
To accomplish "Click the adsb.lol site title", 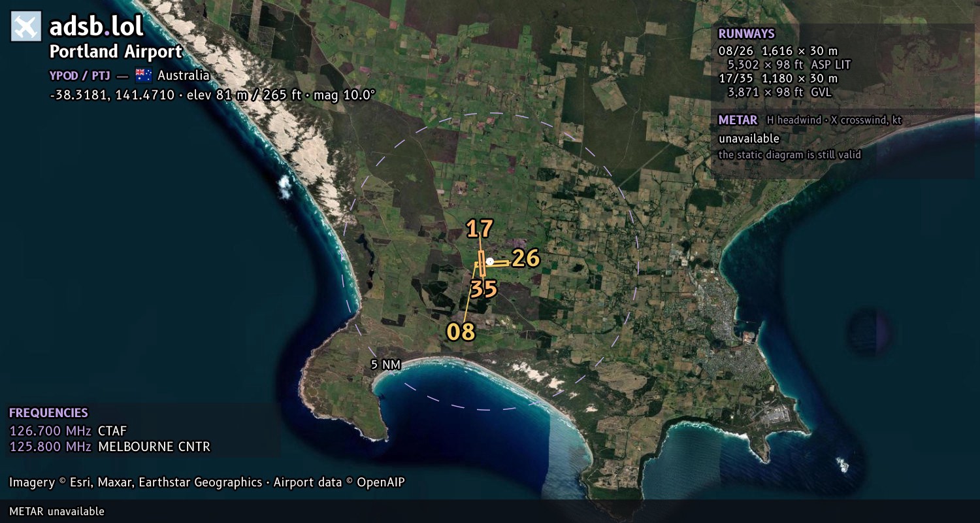I will tap(97, 26).
